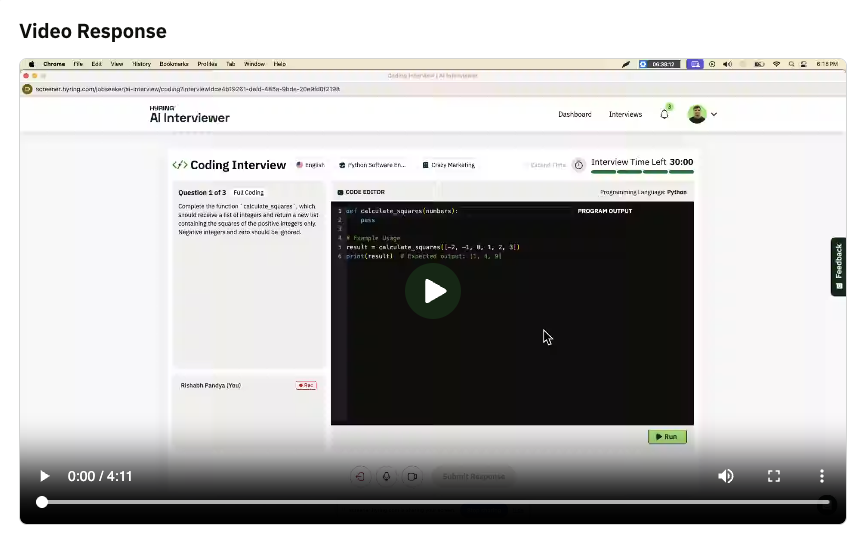Click the timer clock icon

click(x=578, y=165)
